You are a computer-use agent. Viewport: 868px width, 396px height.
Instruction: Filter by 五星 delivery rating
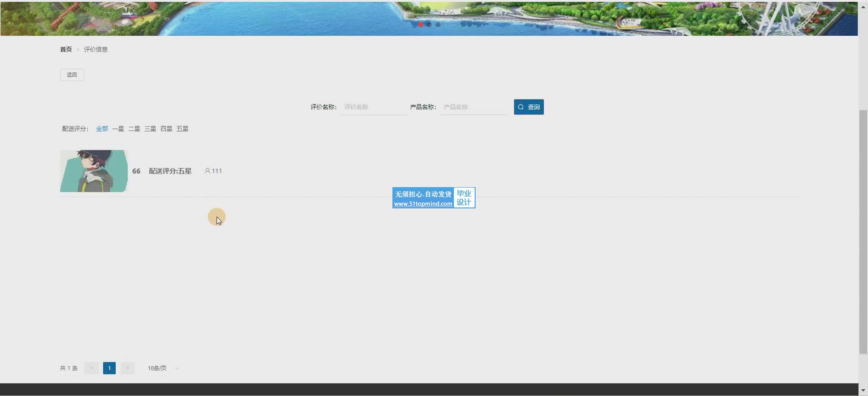[182, 129]
